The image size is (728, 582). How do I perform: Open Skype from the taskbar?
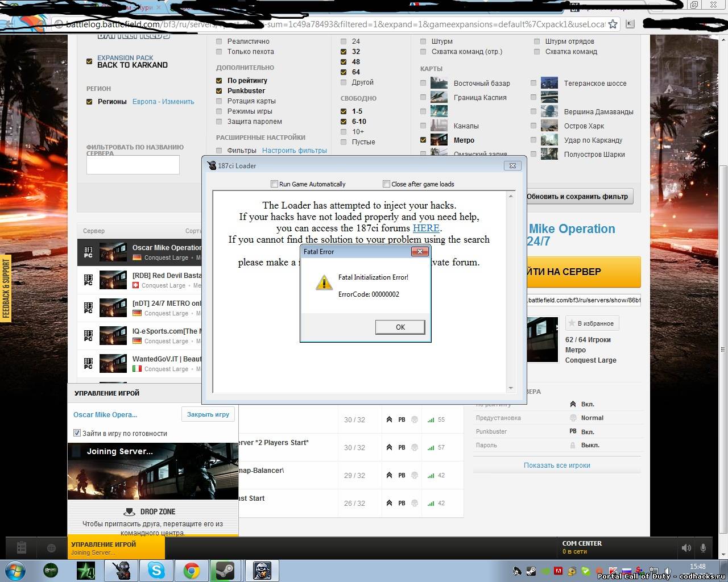point(156,570)
